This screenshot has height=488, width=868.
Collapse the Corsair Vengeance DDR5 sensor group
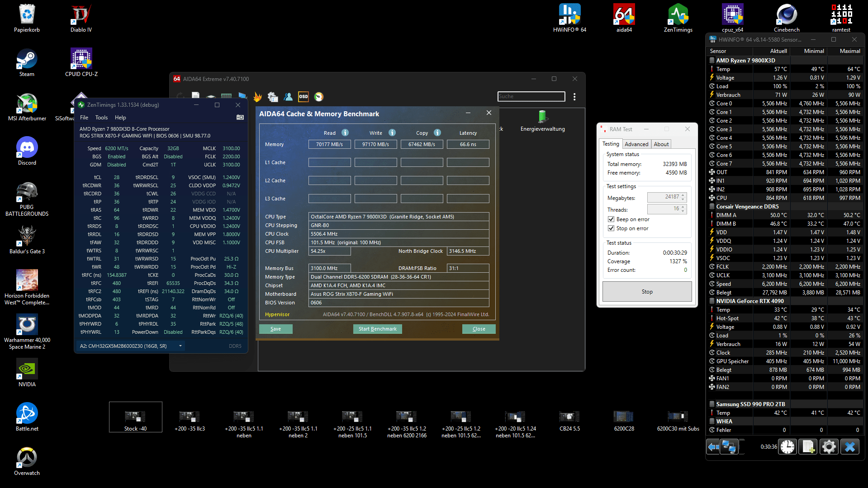click(711, 206)
